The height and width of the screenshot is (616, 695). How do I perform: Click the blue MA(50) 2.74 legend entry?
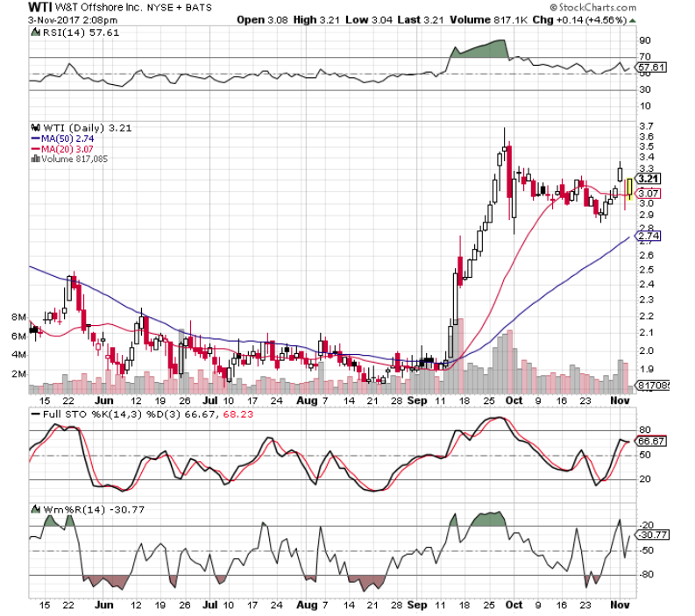coord(61,138)
